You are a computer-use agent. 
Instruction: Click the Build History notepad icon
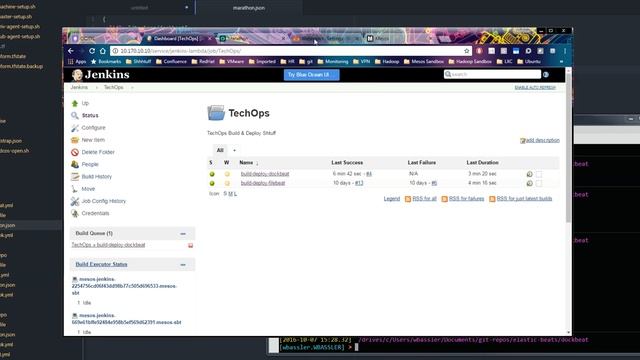(x=75, y=177)
